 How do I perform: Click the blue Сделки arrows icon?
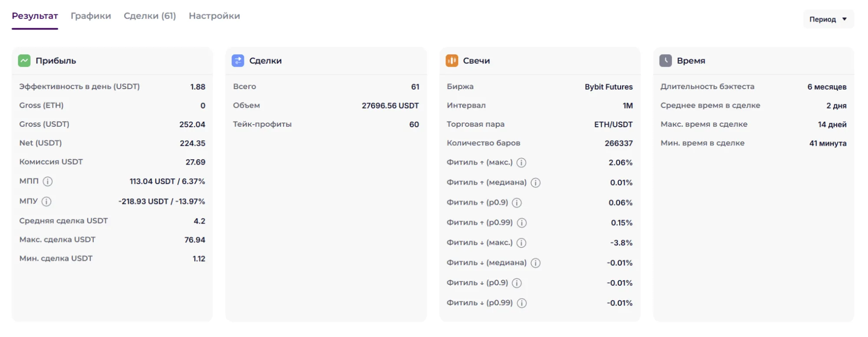coord(238,61)
